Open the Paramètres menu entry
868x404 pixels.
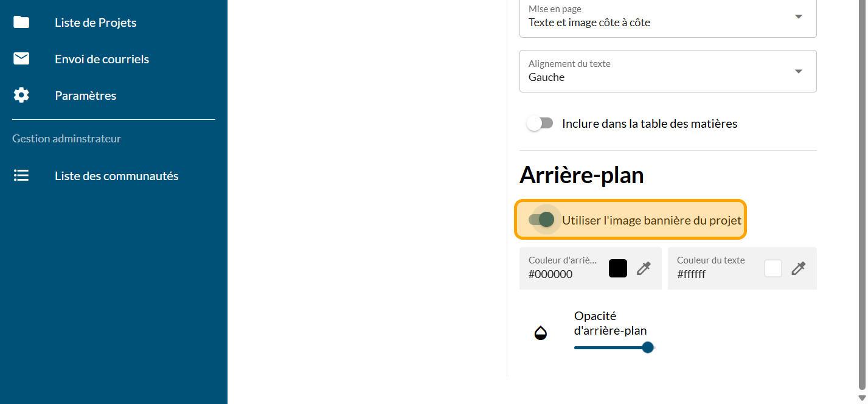point(85,96)
